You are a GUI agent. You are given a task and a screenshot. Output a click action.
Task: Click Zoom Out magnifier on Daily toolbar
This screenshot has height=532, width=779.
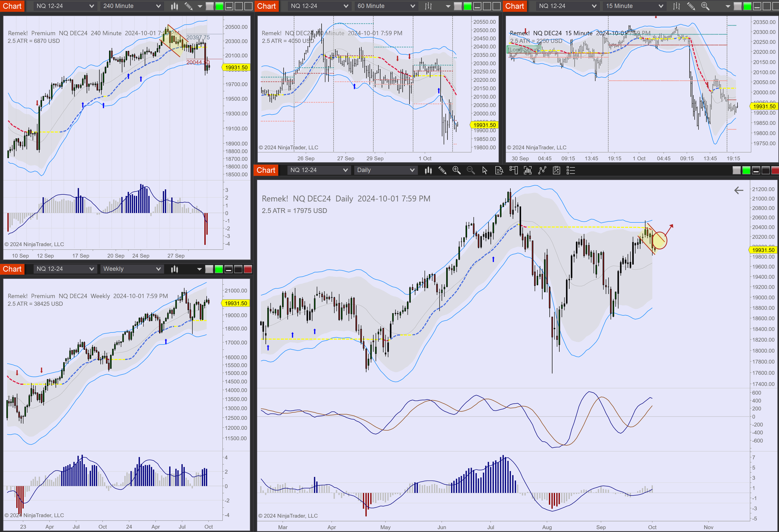coord(471,170)
